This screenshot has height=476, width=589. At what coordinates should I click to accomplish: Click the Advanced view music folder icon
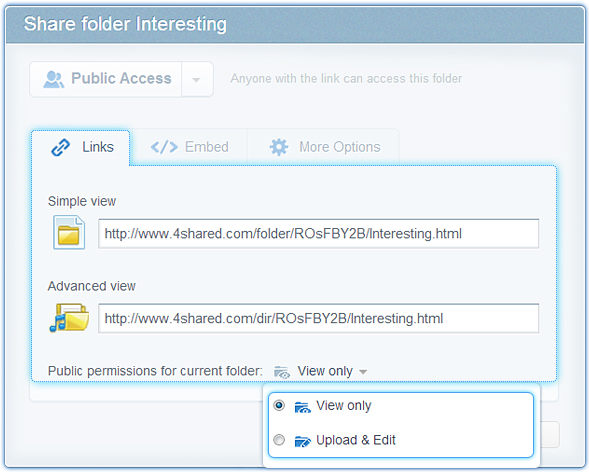[x=69, y=318]
